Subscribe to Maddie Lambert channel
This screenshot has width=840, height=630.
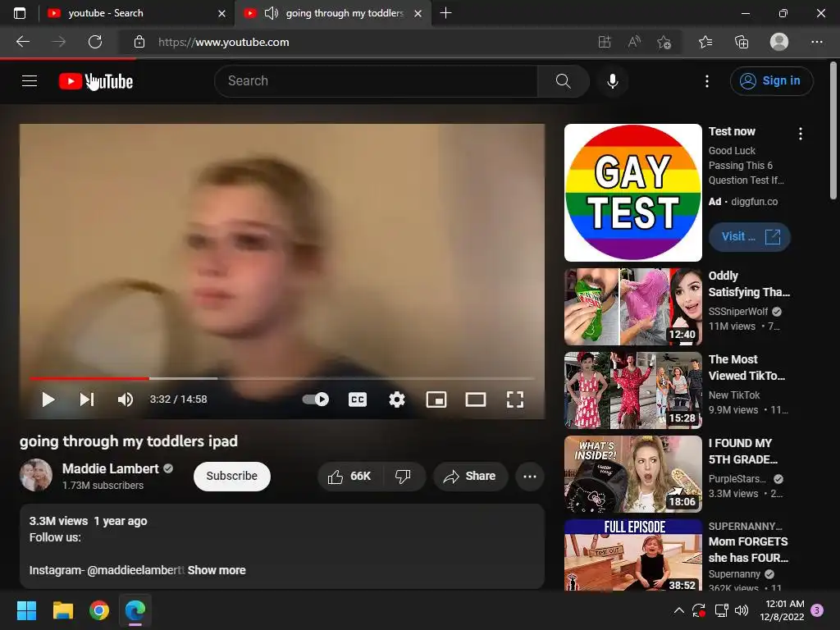tap(232, 477)
